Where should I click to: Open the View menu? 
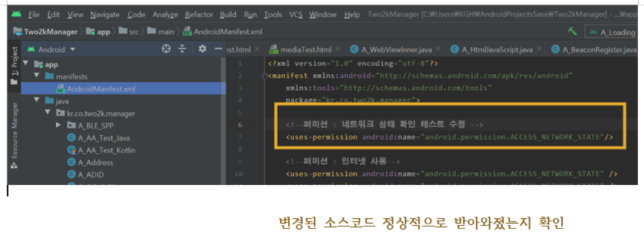click(75, 15)
